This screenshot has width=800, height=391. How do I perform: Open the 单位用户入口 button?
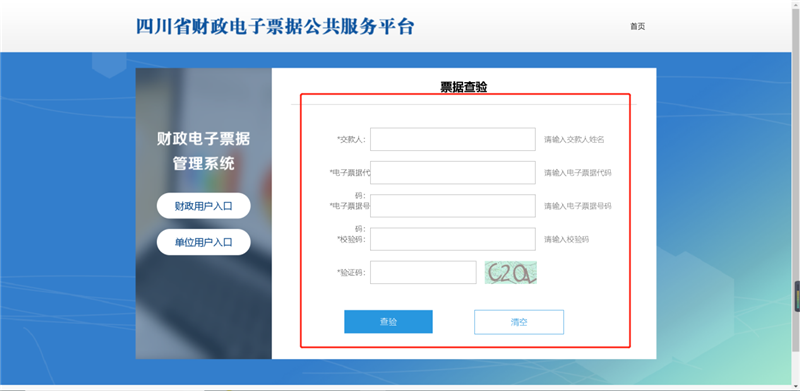(x=204, y=242)
